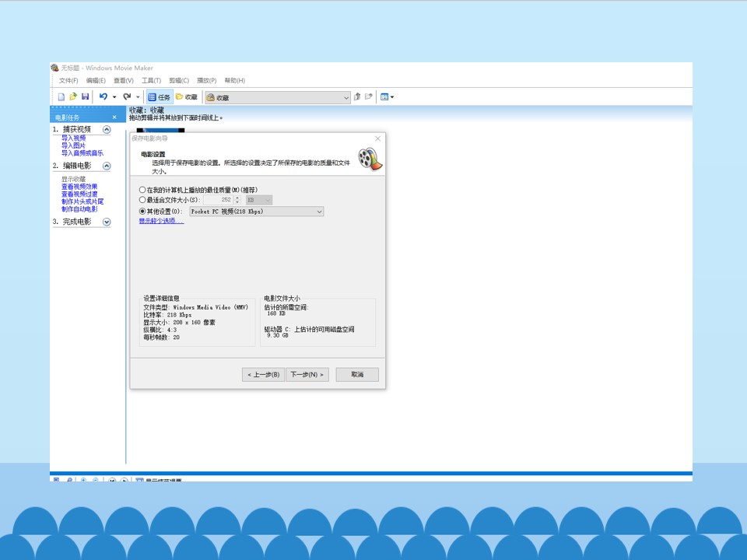747x560 pixels.
Task: Open the views icon dropdown in toolbar
Action: [387, 97]
